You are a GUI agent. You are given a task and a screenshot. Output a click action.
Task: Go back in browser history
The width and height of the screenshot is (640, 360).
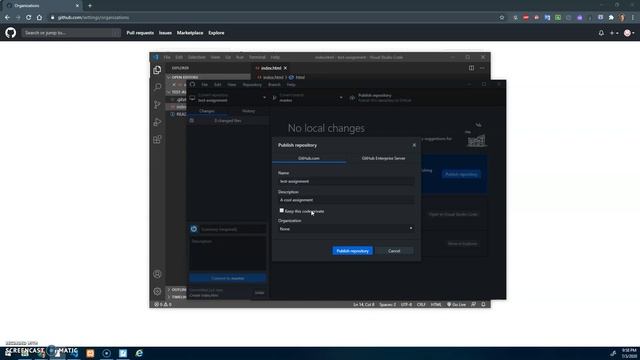[7, 18]
